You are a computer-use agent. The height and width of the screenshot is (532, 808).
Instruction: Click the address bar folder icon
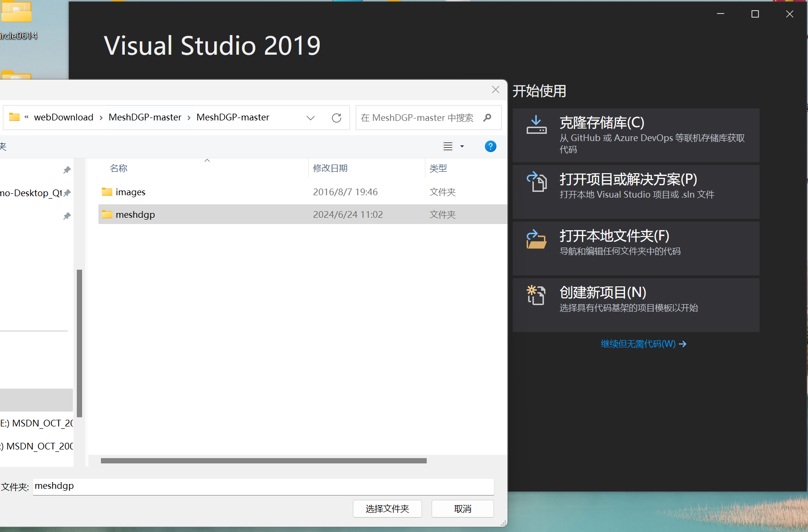pyautogui.click(x=14, y=117)
